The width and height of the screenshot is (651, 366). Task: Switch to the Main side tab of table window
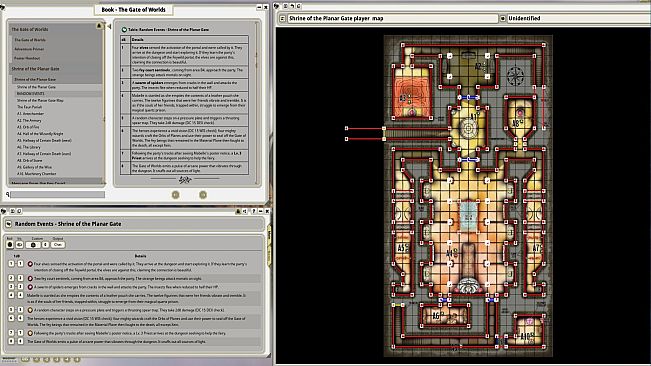(269, 236)
